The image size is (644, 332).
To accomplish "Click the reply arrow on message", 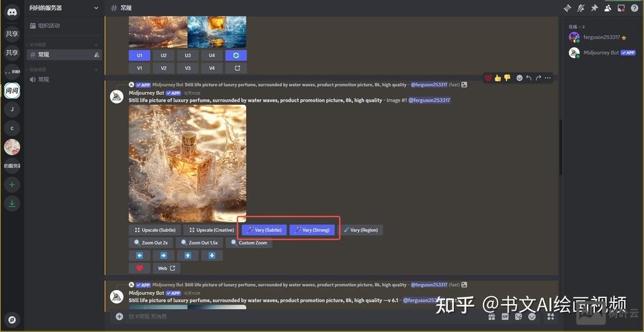I will (529, 78).
